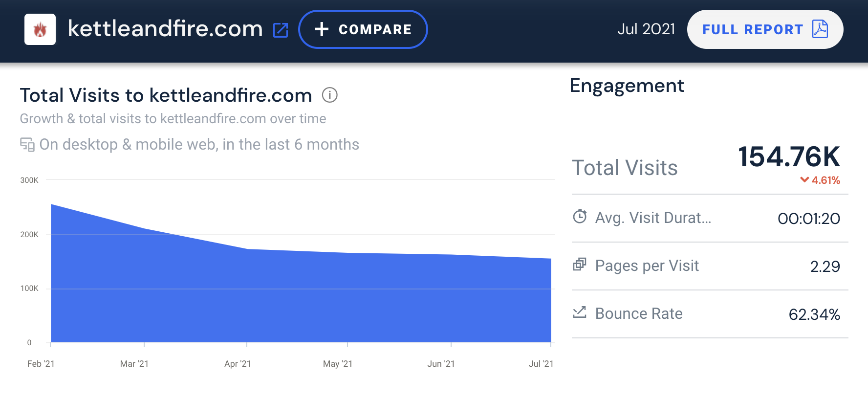Open the FULL REPORT button
868x400 pixels.
[765, 29]
